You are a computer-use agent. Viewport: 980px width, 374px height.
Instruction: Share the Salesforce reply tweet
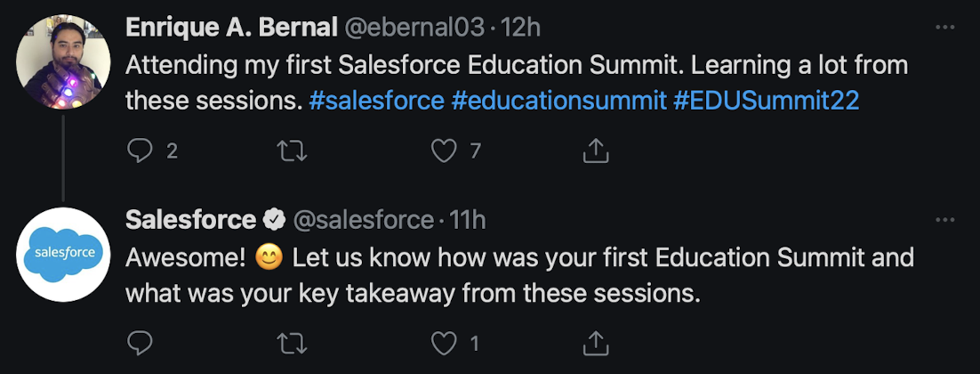tap(595, 342)
